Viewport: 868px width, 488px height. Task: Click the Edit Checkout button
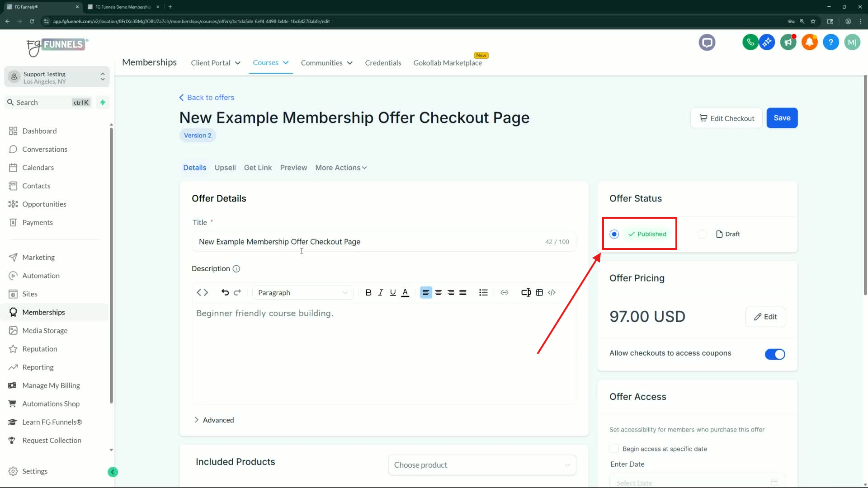point(726,118)
